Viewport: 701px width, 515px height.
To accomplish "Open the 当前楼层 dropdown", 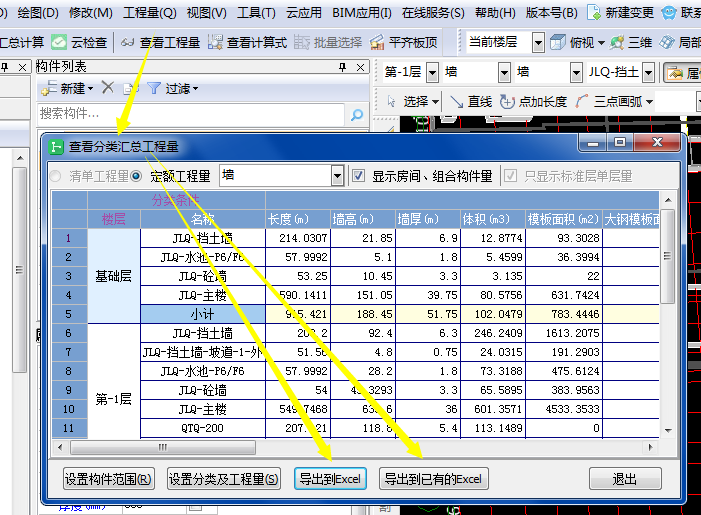I will tap(539, 43).
